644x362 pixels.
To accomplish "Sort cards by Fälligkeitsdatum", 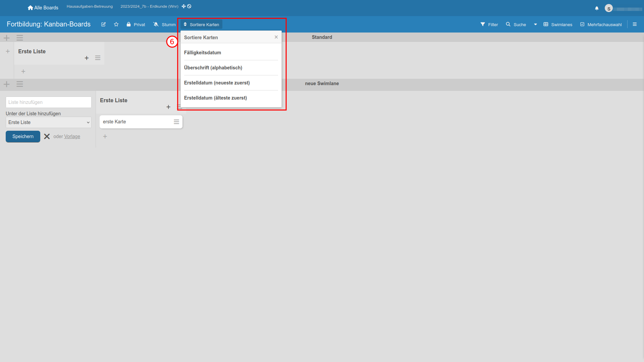I will (231, 53).
